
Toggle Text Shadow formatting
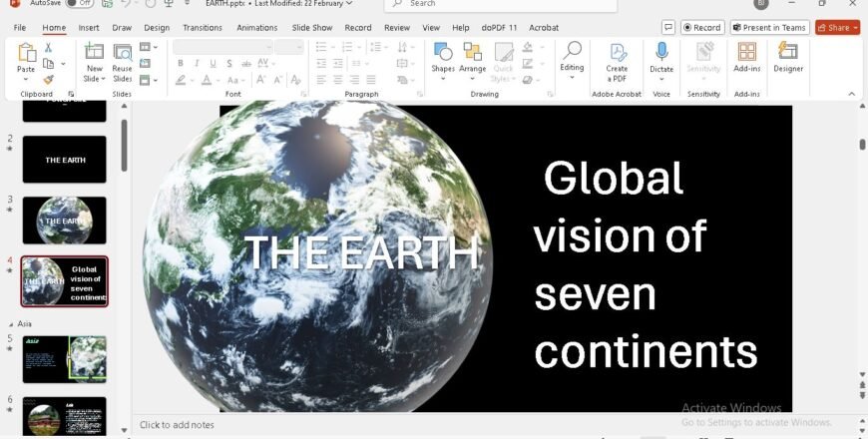pos(229,64)
